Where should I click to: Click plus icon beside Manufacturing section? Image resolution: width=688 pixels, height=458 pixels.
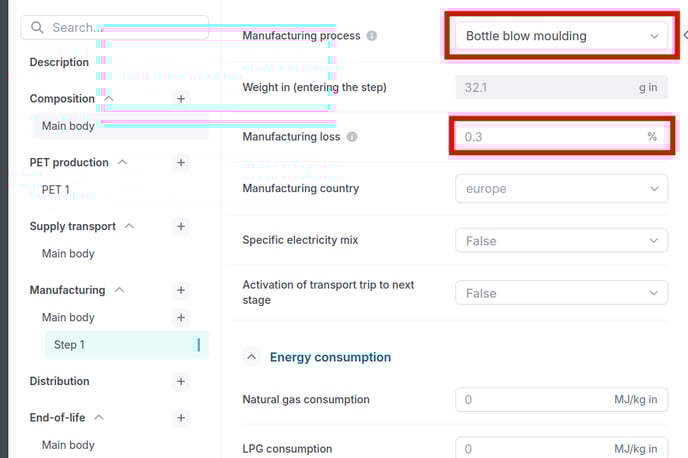click(x=181, y=290)
